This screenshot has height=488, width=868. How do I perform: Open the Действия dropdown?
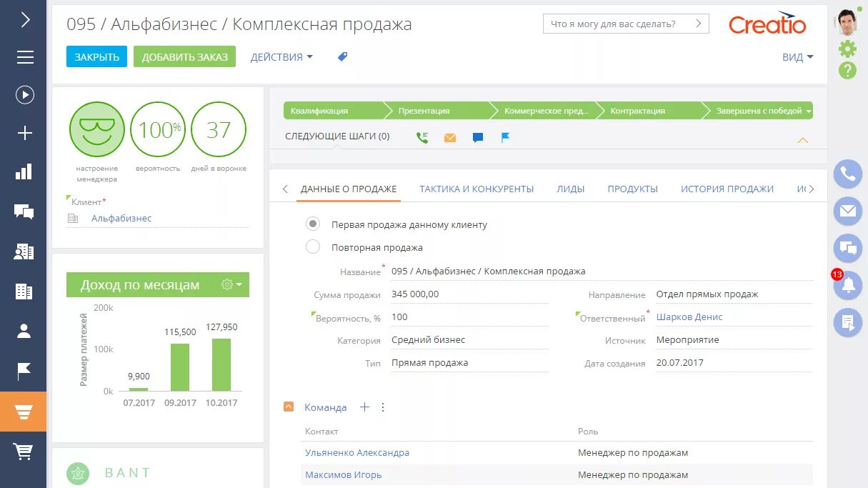click(281, 57)
